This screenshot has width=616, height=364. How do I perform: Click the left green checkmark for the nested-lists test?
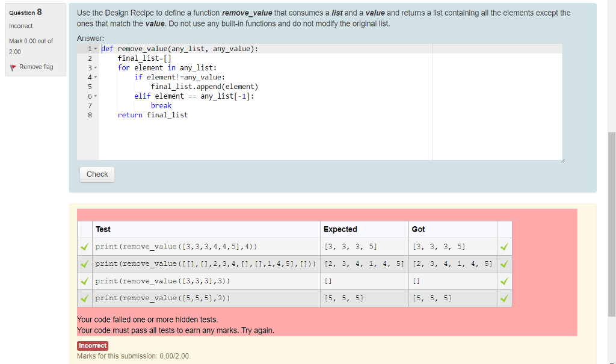pyautogui.click(x=84, y=264)
